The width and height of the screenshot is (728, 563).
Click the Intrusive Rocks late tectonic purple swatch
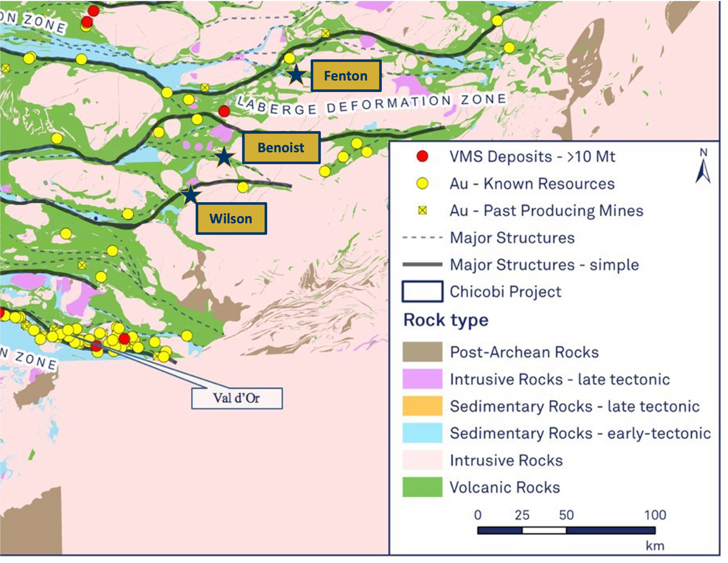422,379
